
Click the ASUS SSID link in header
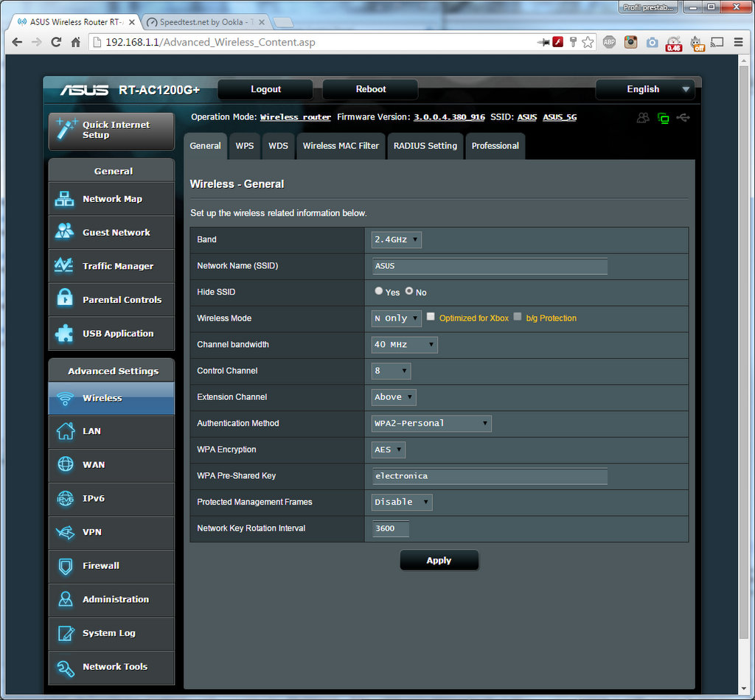526,117
